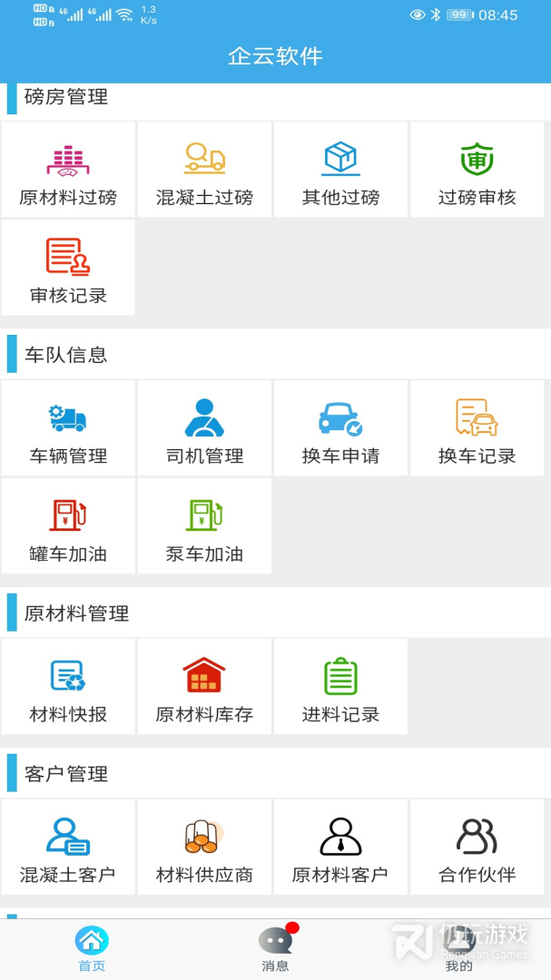Tap the 混凝土过磅 truck icon
The width and height of the screenshot is (551, 980).
204,160
